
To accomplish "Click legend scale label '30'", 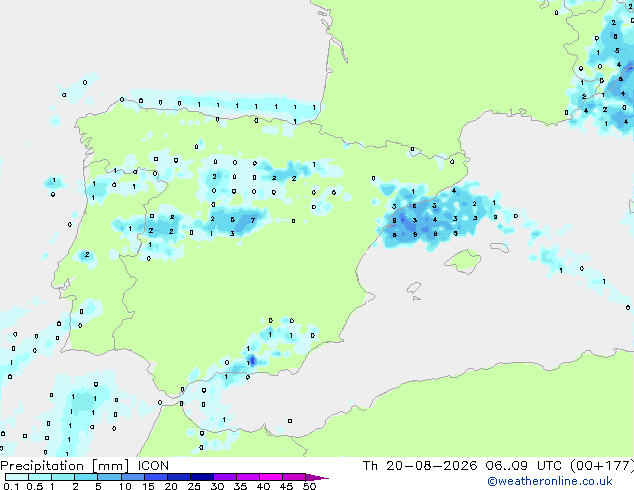I will [217, 486].
